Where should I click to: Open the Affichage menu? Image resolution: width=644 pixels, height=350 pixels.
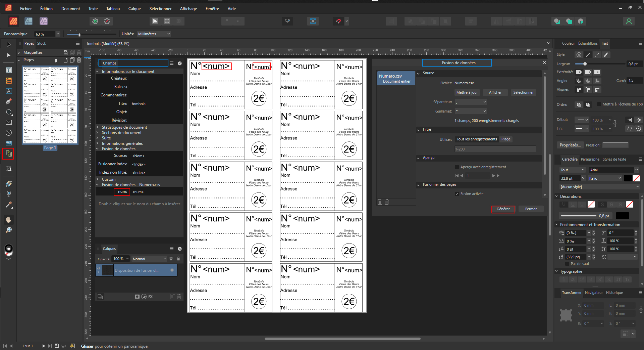[189, 9]
